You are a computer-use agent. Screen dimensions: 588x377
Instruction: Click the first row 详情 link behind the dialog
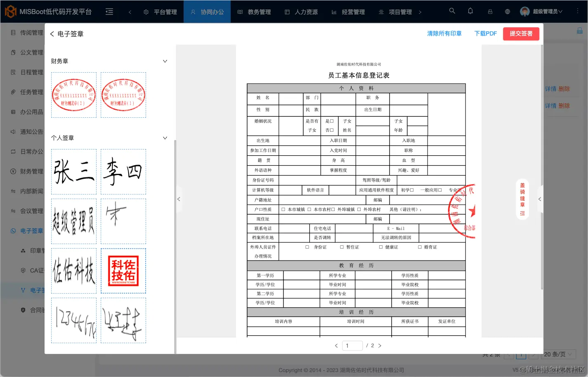[550, 89]
